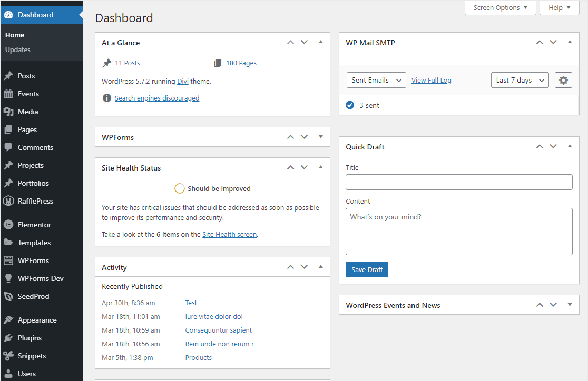Click the Save Draft button

tap(367, 269)
